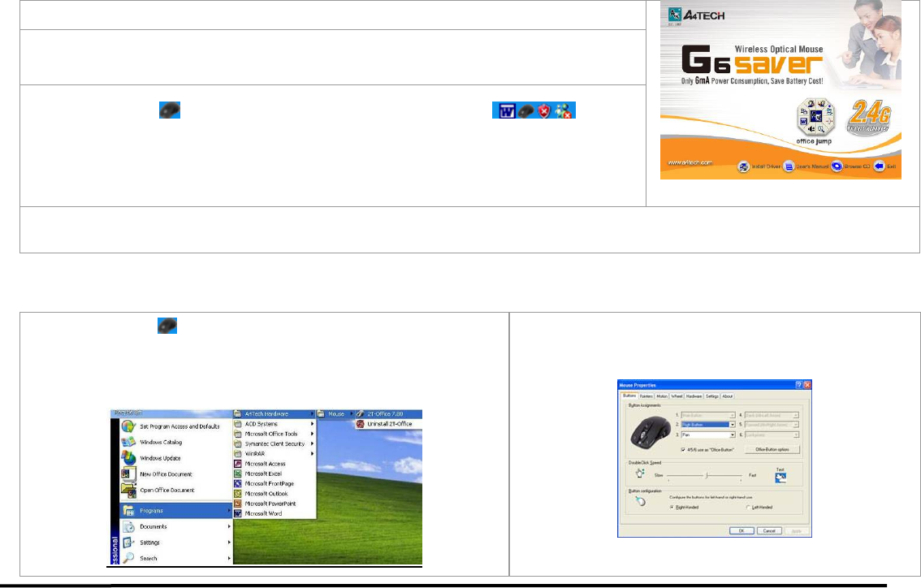The image size is (921, 588).
Task: Expand the ACD Systems submenu
Action: (275, 423)
